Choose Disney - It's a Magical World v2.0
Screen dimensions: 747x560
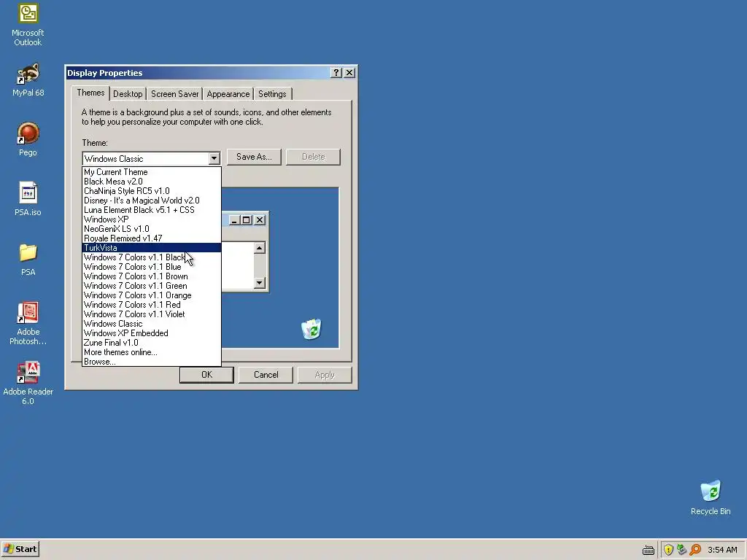[x=152, y=201]
